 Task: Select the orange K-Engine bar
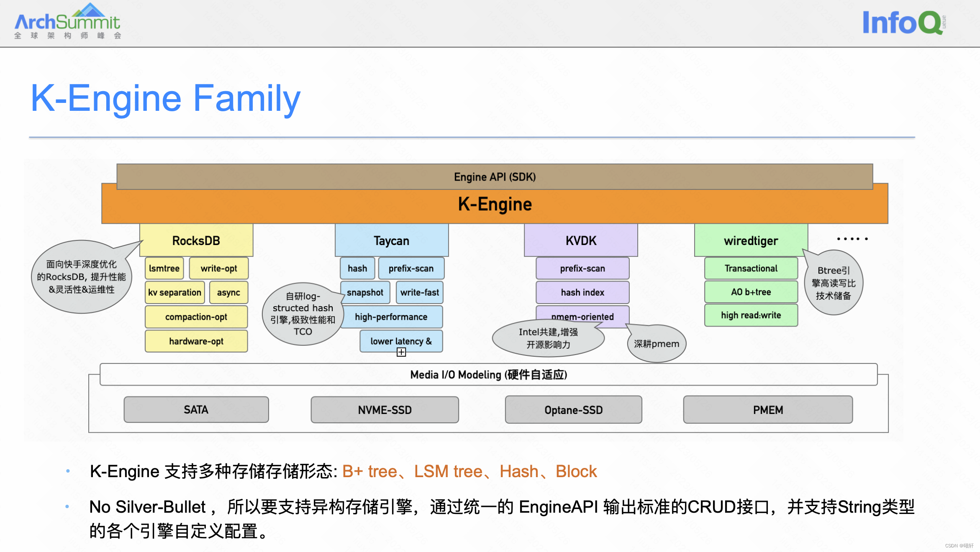click(495, 205)
